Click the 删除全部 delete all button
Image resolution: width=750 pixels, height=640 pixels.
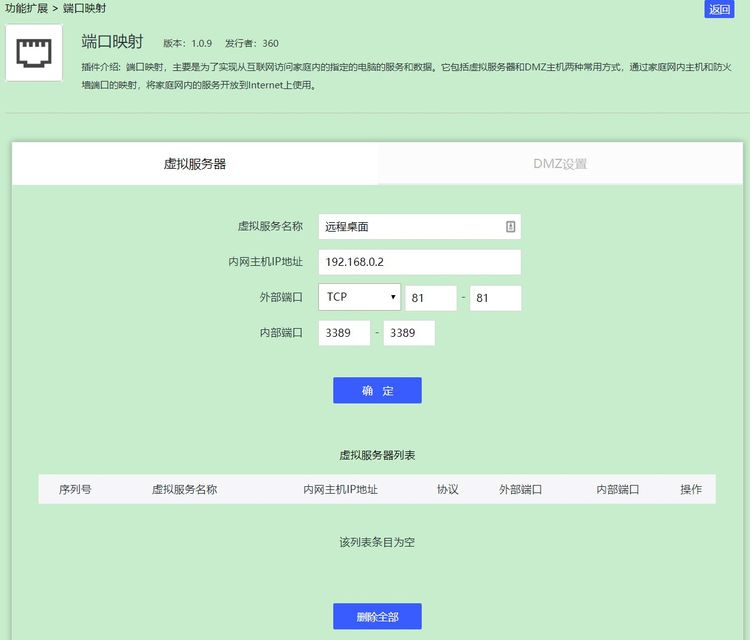377,617
